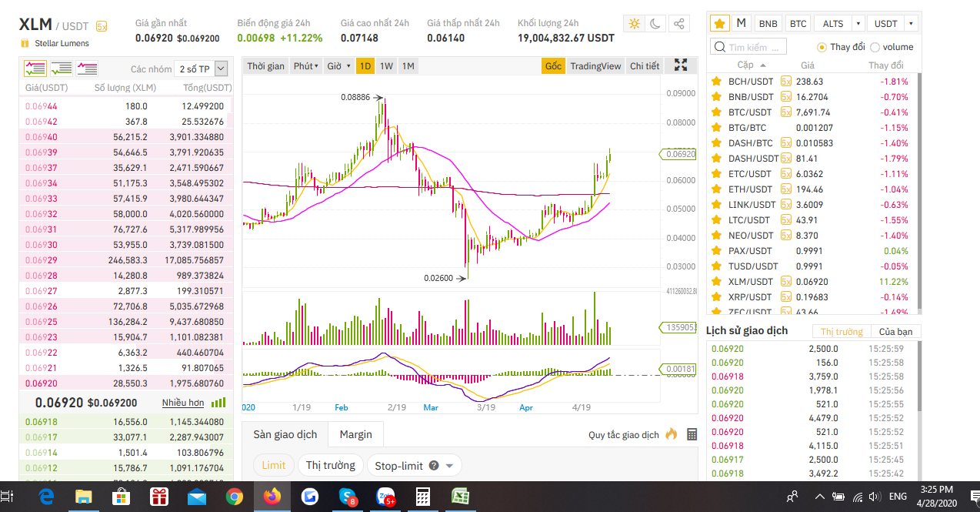980x512 pixels.
Task: Open Phút minutes interval dropdown
Action: (x=305, y=66)
